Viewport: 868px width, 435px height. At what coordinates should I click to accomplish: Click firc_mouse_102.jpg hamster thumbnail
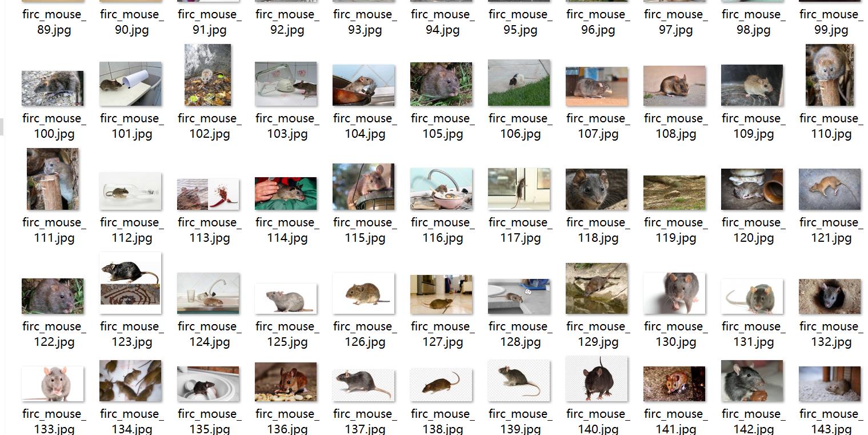208,75
